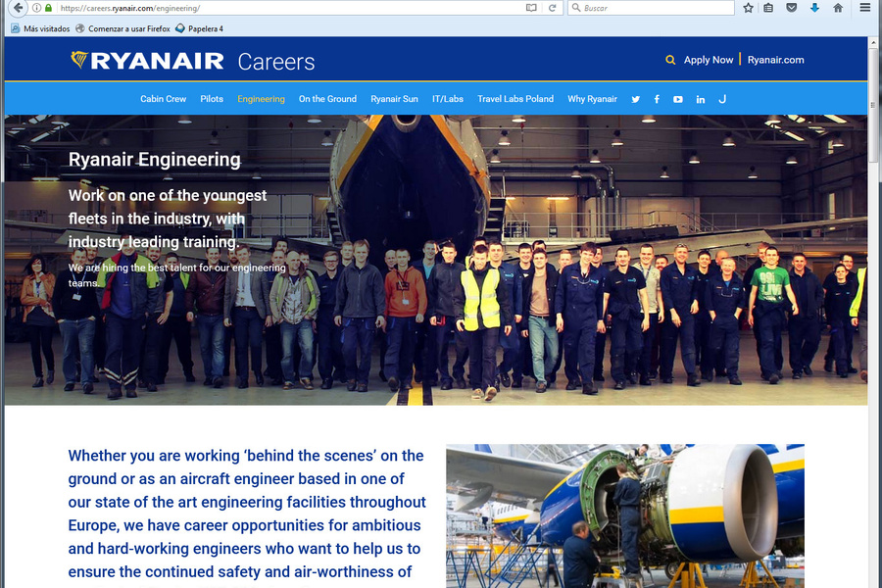Open Ryanair Twitter icon link

[x=636, y=99]
